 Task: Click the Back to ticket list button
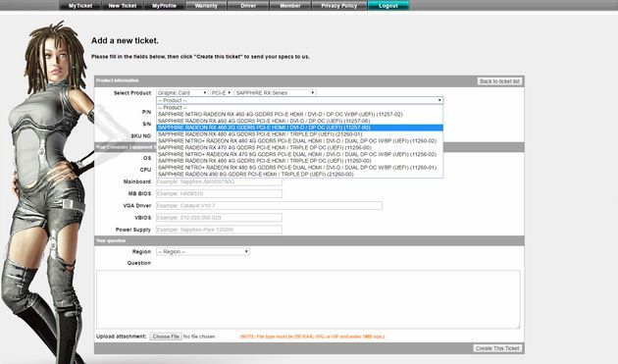[499, 81]
